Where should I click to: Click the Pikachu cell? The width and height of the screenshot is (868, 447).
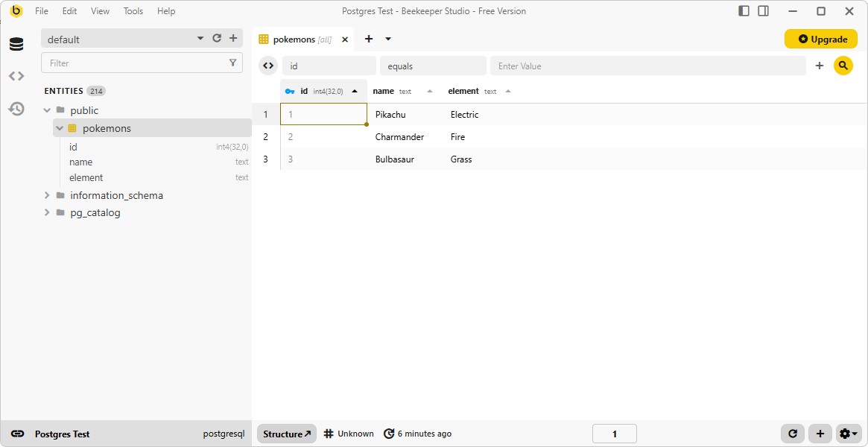click(x=405, y=115)
